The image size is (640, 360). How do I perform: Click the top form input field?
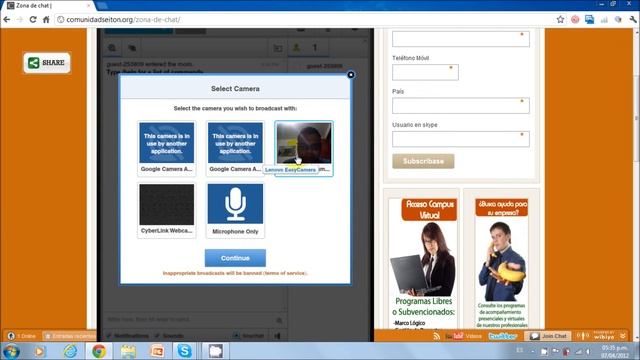(461, 39)
